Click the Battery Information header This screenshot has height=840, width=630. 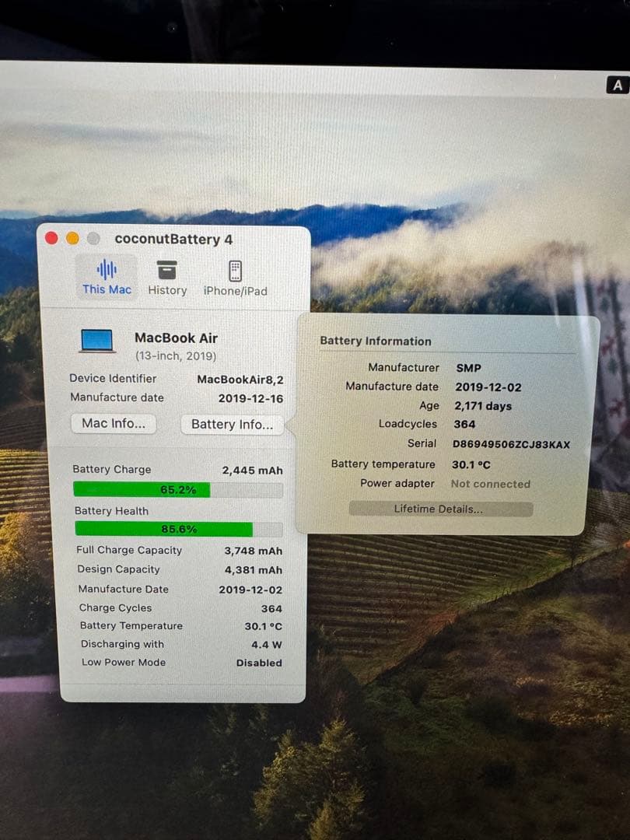click(x=376, y=341)
